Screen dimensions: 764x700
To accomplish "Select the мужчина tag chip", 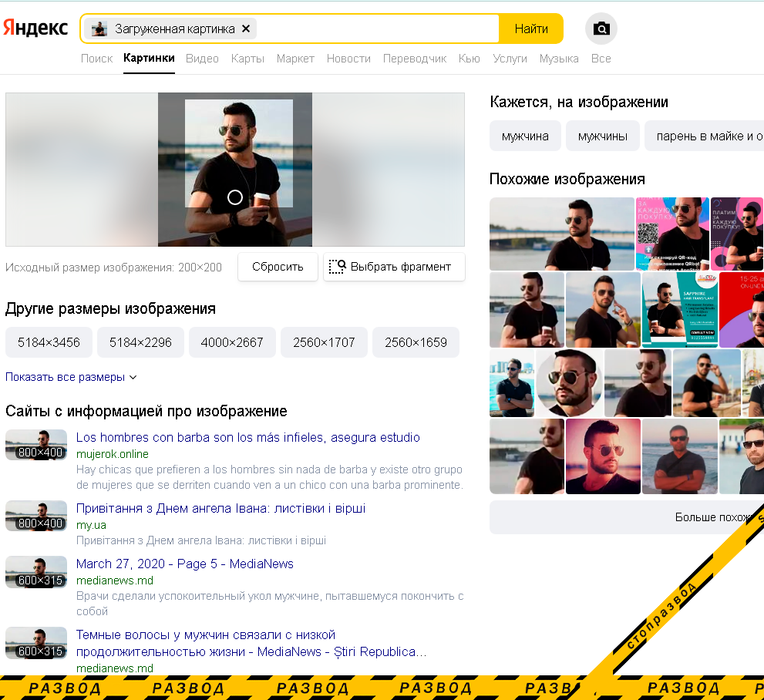I will click(x=525, y=136).
